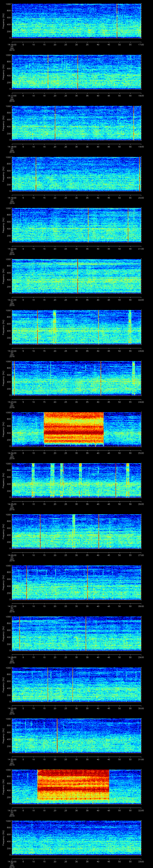Click the 14:20:00 start time label
153x868 pixels.
coord(12,249)
